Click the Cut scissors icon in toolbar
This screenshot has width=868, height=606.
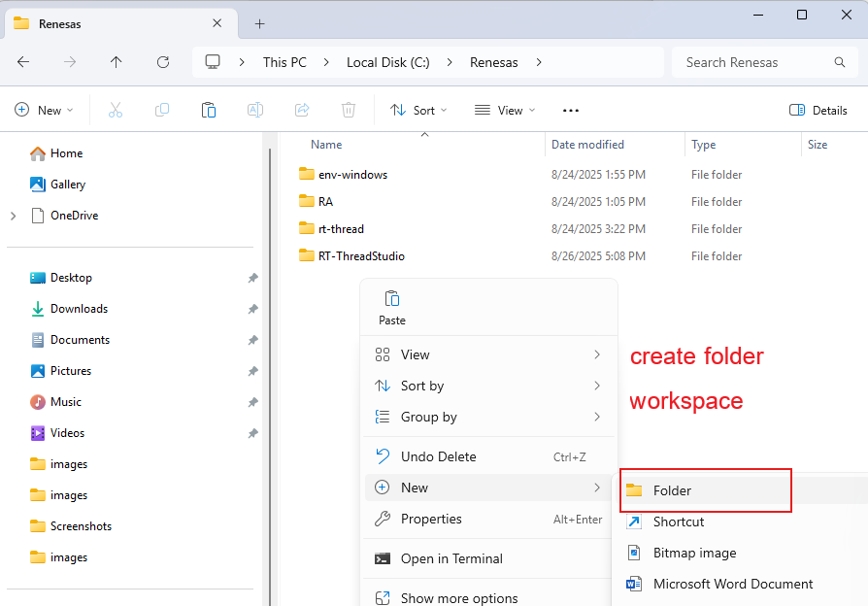(116, 110)
